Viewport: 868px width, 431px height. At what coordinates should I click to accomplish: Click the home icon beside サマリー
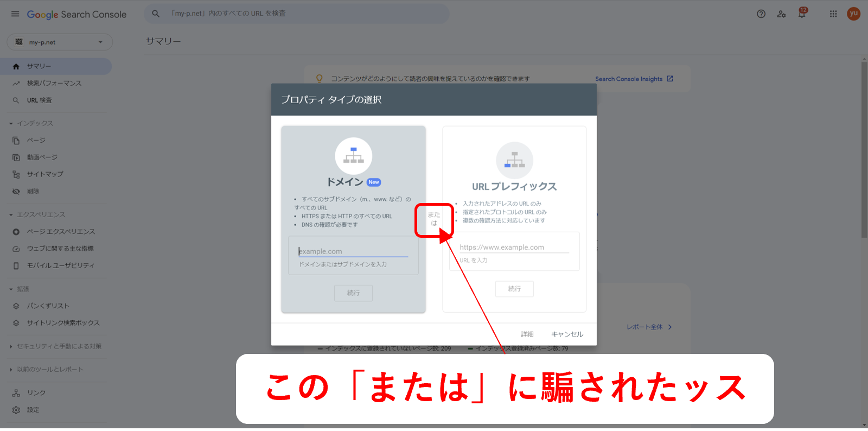[16, 66]
